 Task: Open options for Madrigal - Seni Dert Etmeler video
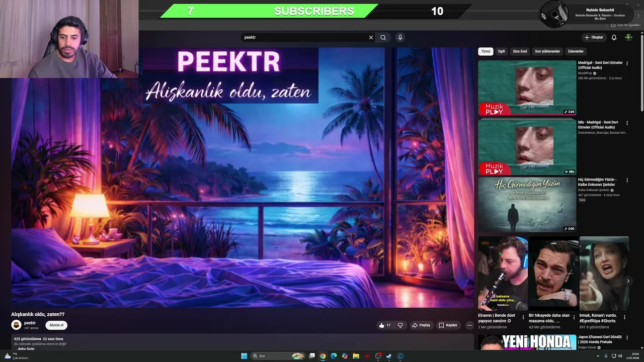click(627, 63)
